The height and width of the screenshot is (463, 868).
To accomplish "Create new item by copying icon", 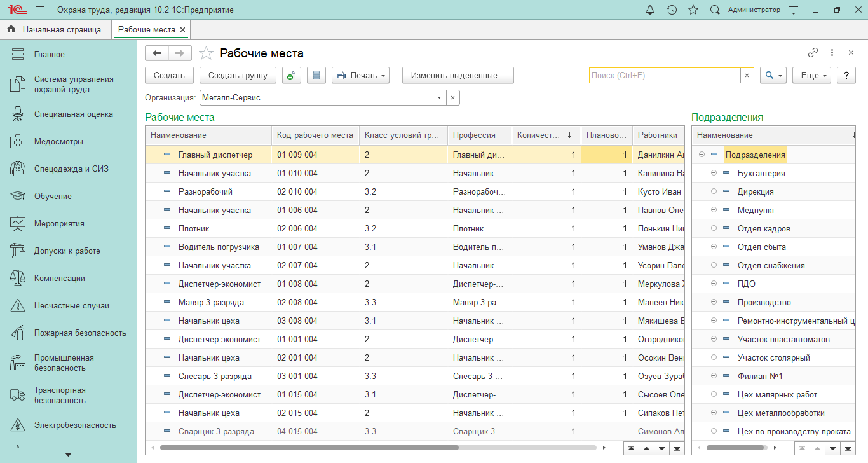I will click(290, 75).
